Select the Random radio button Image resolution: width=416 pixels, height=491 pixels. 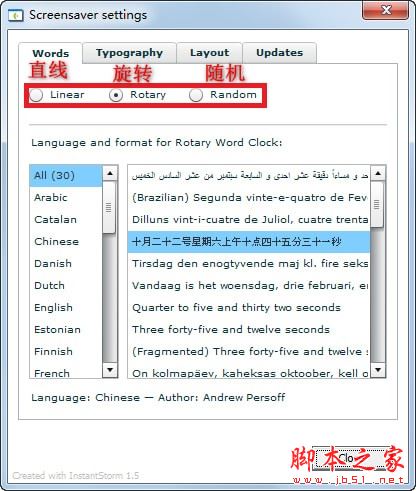196,95
